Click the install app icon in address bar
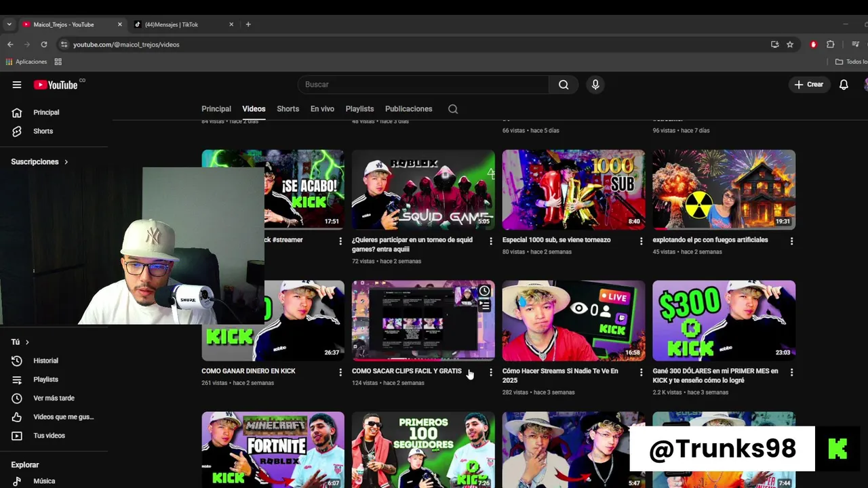Viewport: 868px width, 488px height. click(775, 45)
